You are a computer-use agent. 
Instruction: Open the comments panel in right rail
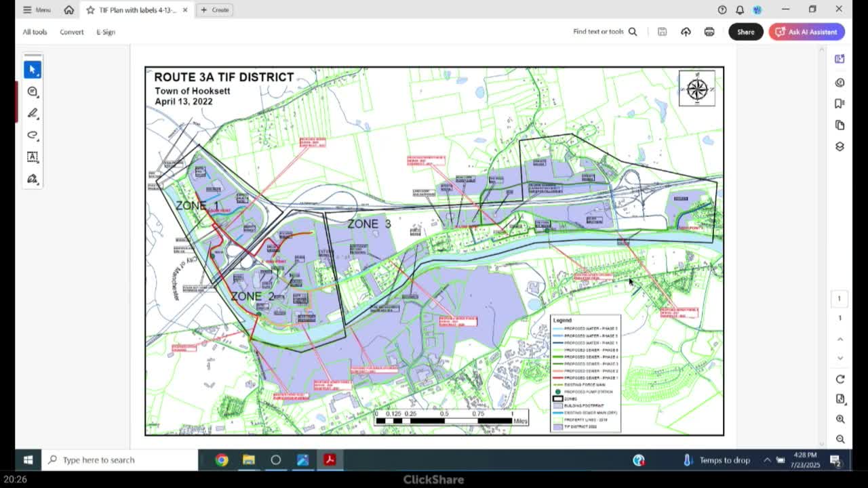(x=840, y=82)
